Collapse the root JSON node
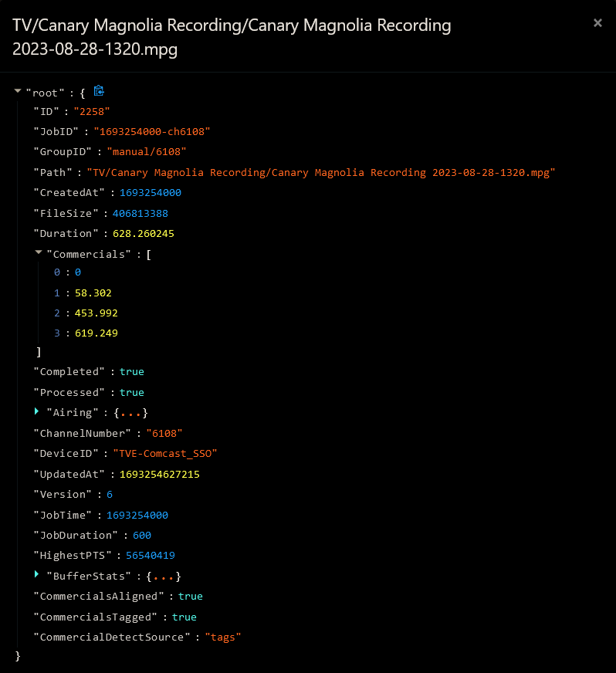Image resolution: width=616 pixels, height=673 pixels. click(x=18, y=92)
